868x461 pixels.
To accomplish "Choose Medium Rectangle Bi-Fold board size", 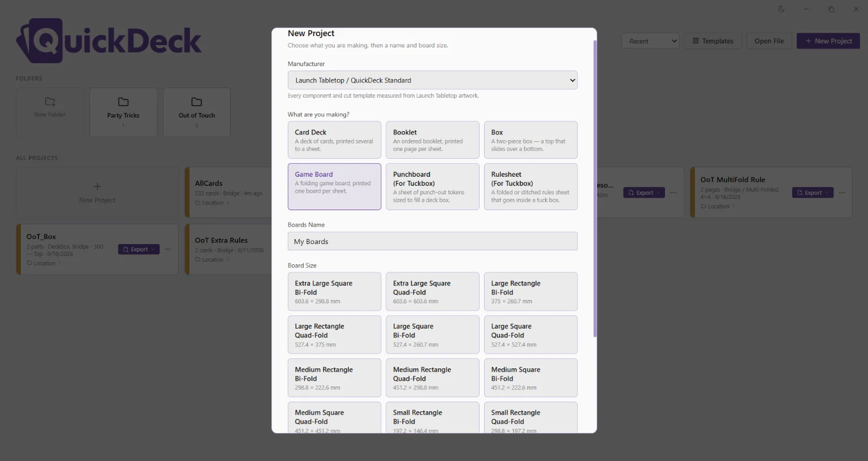I will click(334, 378).
